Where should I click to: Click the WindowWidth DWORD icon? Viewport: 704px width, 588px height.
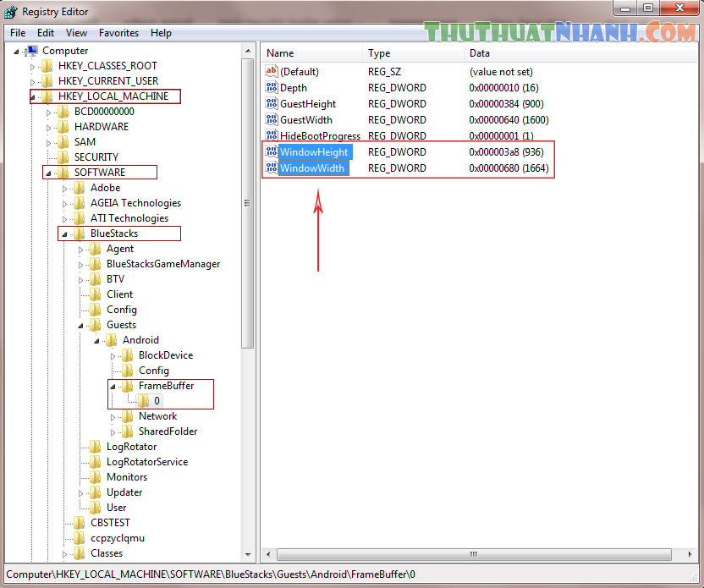[x=271, y=168]
